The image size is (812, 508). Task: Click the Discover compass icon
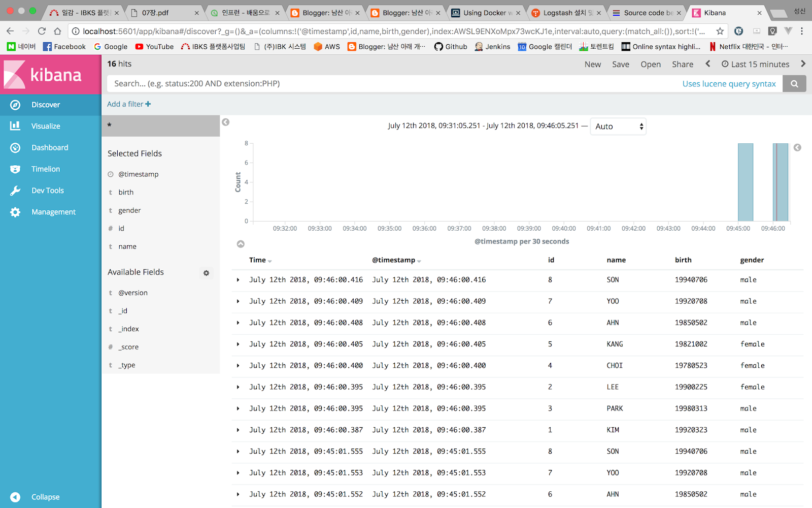click(x=15, y=105)
